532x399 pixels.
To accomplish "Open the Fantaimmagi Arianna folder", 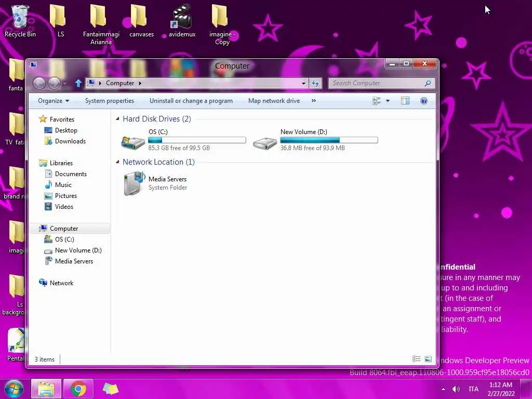I will click(101, 25).
